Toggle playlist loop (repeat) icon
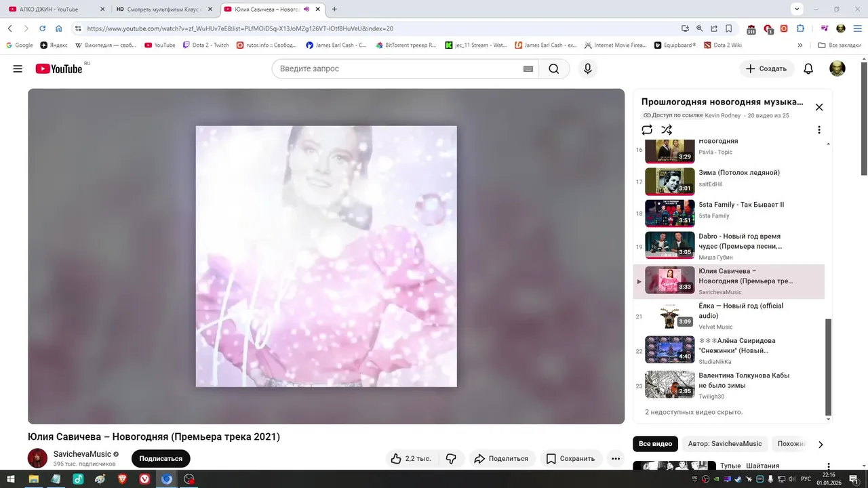This screenshot has height=488, width=868. (x=647, y=129)
